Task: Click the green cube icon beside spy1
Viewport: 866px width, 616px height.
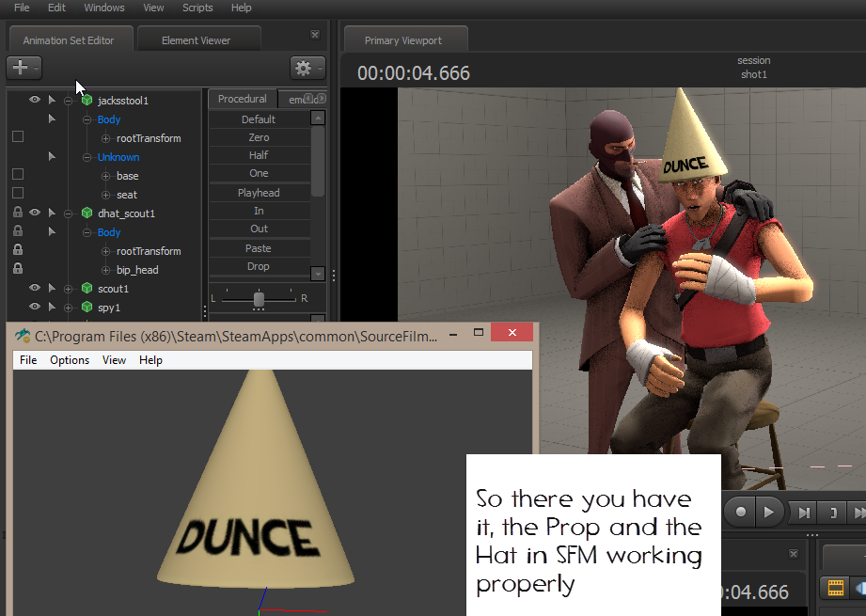Action: click(x=87, y=307)
